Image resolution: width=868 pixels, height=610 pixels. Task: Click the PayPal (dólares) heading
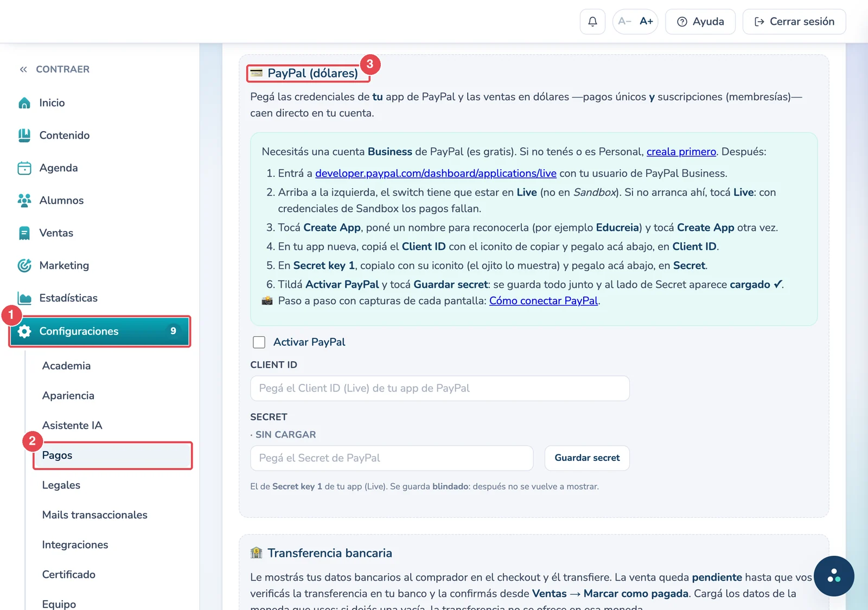click(x=312, y=73)
